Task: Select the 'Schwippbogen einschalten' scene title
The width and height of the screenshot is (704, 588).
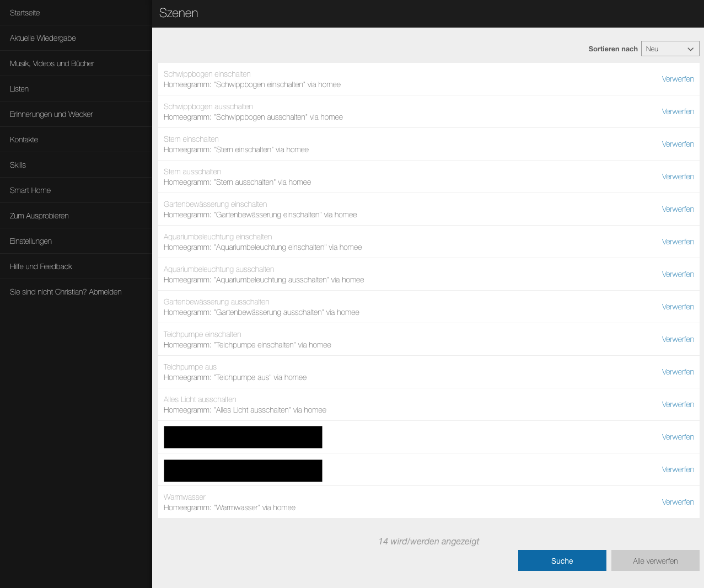Action: coord(207,74)
